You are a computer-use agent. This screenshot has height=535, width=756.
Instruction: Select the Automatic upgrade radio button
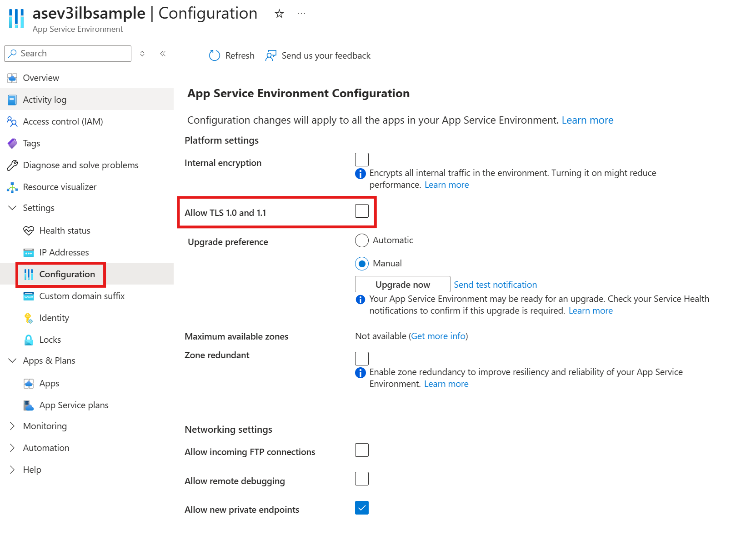click(361, 240)
